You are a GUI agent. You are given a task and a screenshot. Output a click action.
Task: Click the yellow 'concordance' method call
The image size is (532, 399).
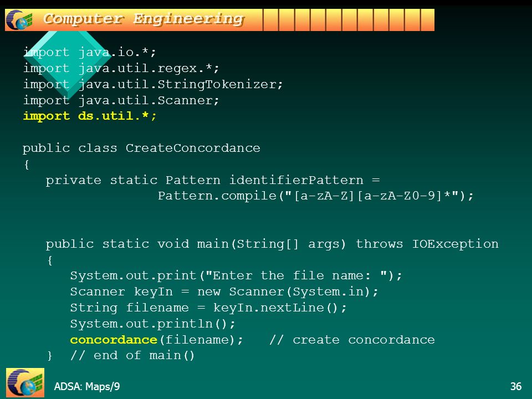tap(114, 340)
